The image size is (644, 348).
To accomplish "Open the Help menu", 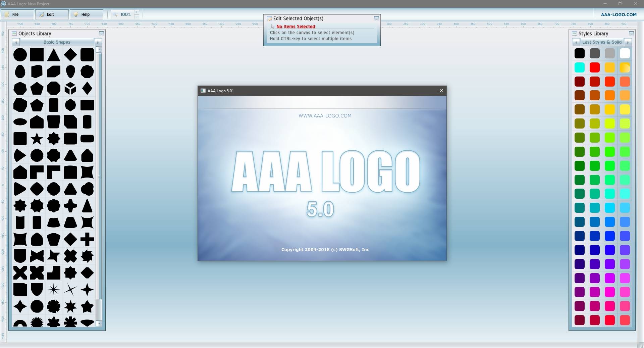I will pyautogui.click(x=87, y=14).
